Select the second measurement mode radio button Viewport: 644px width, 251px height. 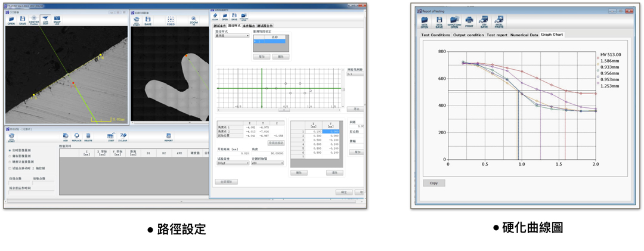point(10,156)
